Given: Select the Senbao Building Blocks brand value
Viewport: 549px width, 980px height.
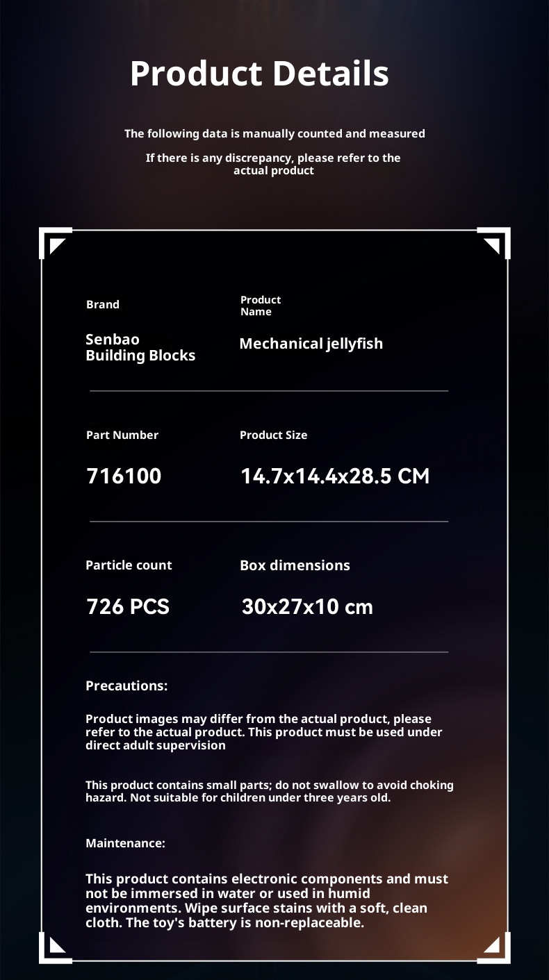Looking at the screenshot, I should pyautogui.click(x=140, y=347).
